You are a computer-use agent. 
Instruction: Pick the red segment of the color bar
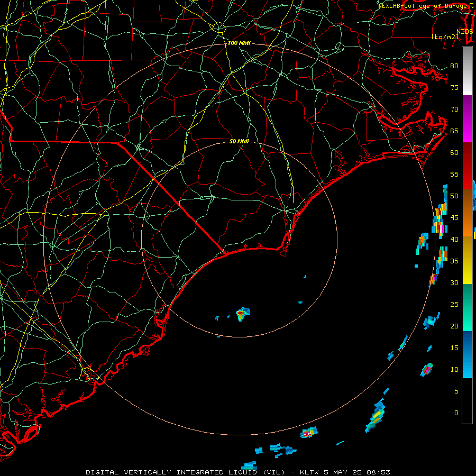(x=467, y=166)
